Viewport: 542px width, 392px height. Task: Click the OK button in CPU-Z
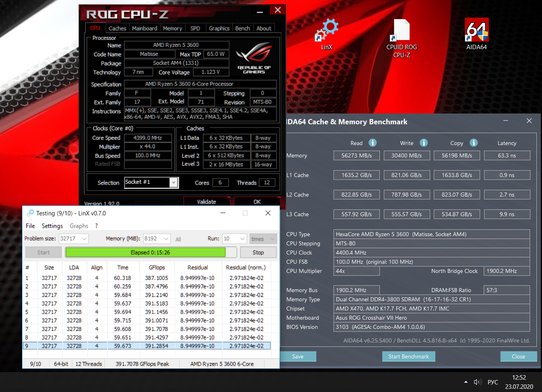click(x=257, y=202)
